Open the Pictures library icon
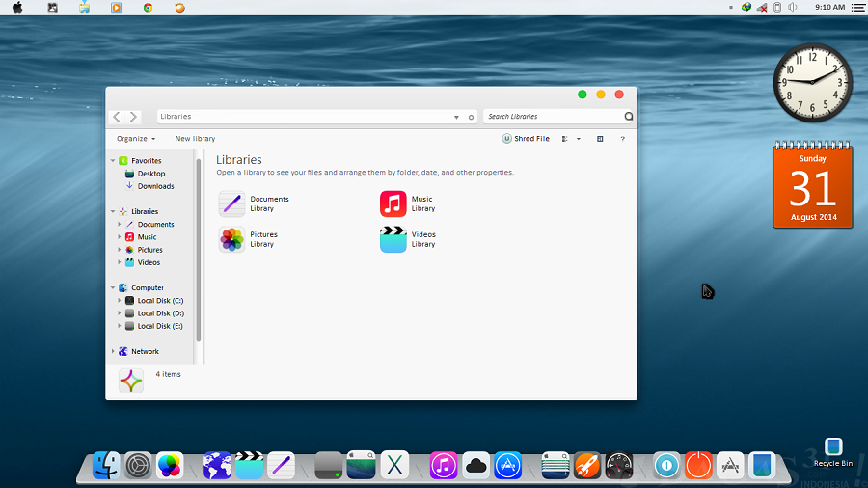This screenshot has width=868, height=488. coord(231,239)
